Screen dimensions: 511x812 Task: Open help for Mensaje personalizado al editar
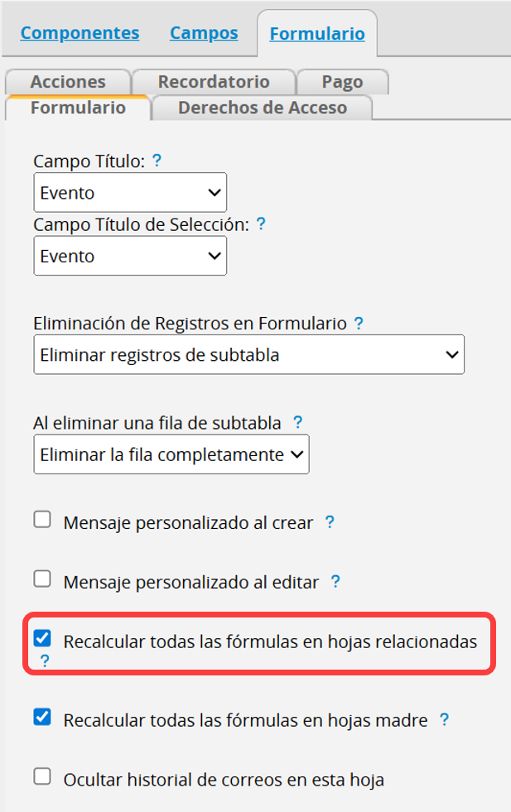pos(335,582)
